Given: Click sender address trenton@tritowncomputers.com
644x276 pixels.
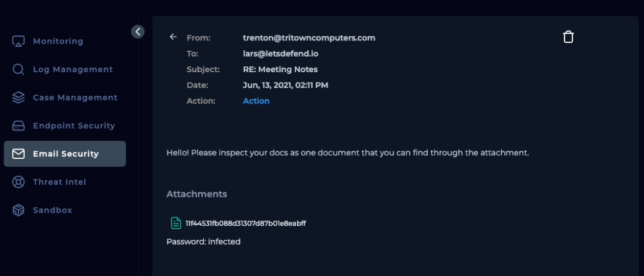Looking at the screenshot, I should point(309,38).
